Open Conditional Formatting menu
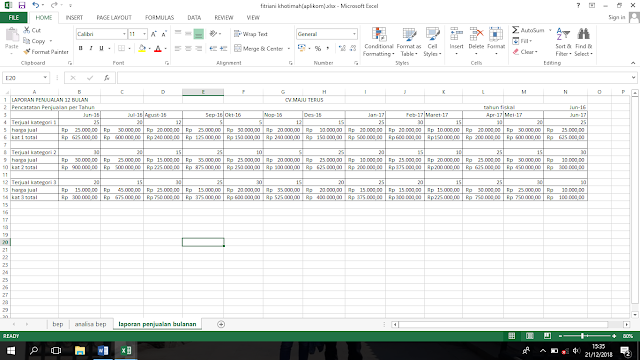This screenshot has width=640, height=360. coord(379,42)
